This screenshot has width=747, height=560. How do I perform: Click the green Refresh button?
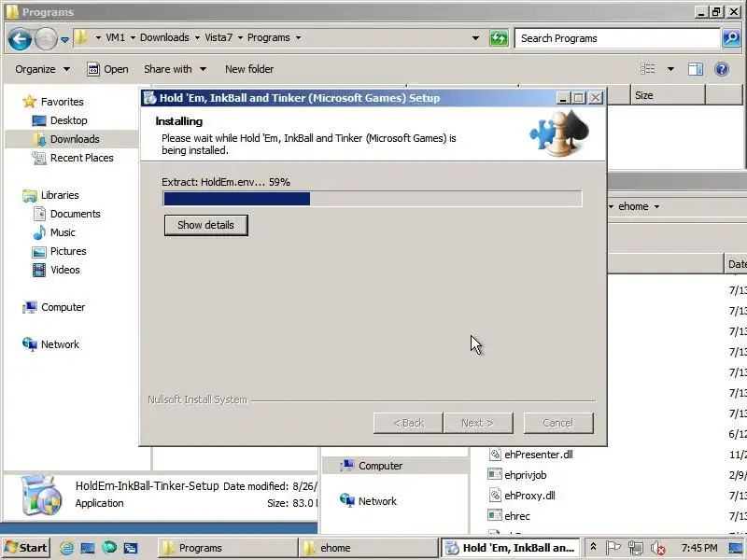coord(499,38)
